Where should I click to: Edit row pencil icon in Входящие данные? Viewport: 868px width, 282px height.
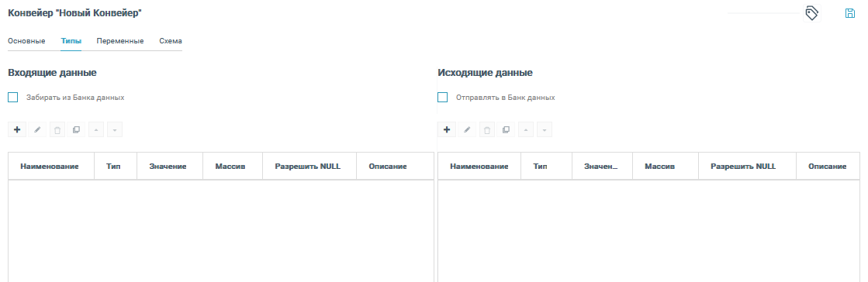click(37, 130)
